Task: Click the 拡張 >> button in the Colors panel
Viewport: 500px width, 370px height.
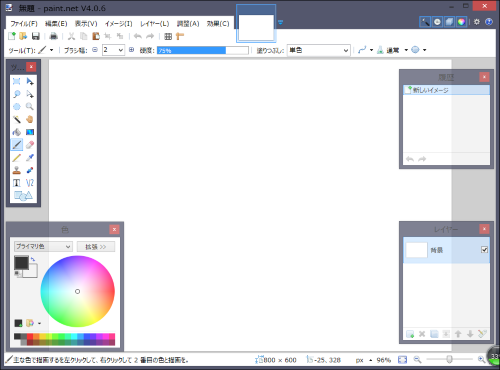Action: tap(96, 246)
